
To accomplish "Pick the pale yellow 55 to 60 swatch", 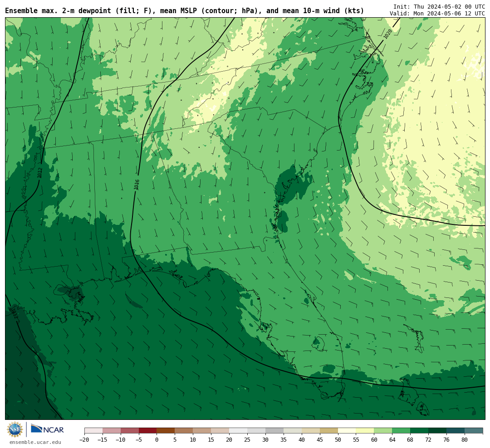I will coord(365,431).
